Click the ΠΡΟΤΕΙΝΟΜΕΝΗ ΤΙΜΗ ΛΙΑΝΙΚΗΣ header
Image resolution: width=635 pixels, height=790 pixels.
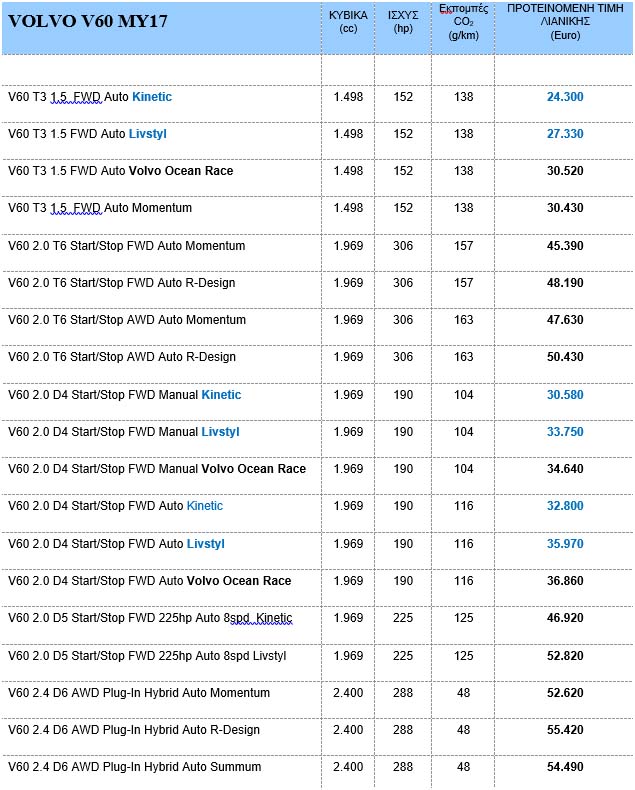pos(565,21)
